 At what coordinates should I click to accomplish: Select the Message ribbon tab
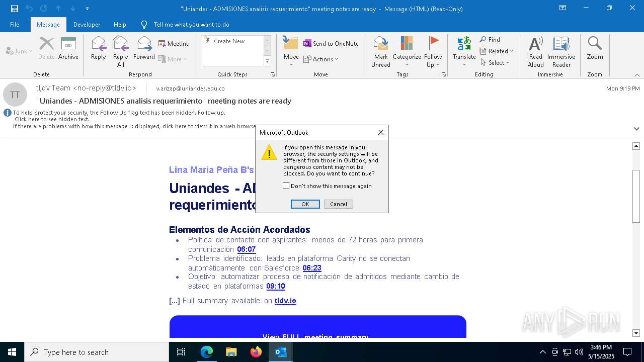pos(48,24)
